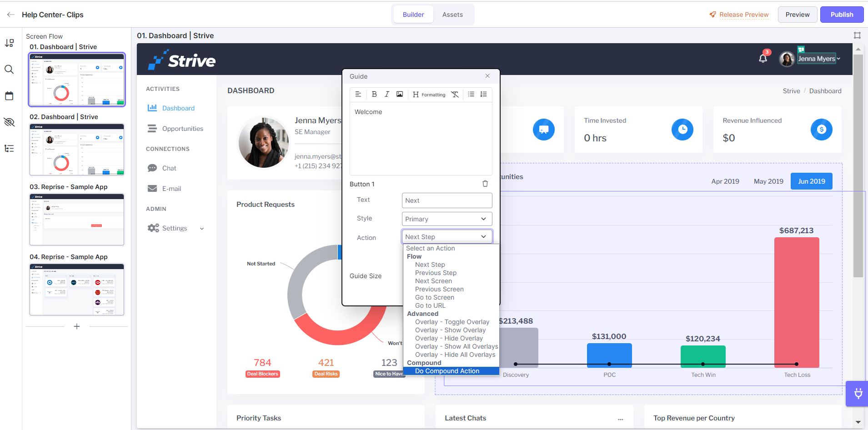Image resolution: width=868 pixels, height=430 pixels.
Task: Open the screen flow sort icon in left rail
Action: [x=9, y=43]
